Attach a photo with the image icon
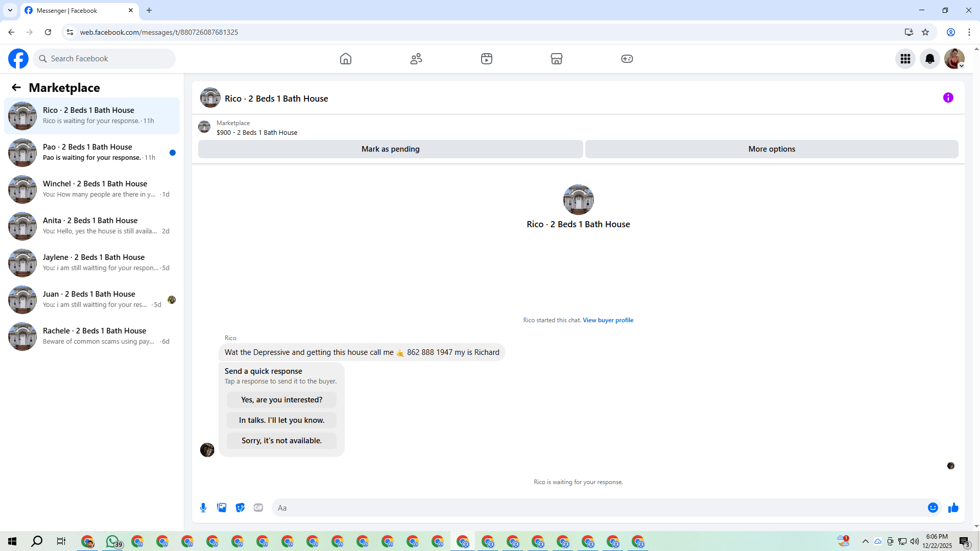This screenshot has width=980, height=551. pyautogui.click(x=222, y=508)
